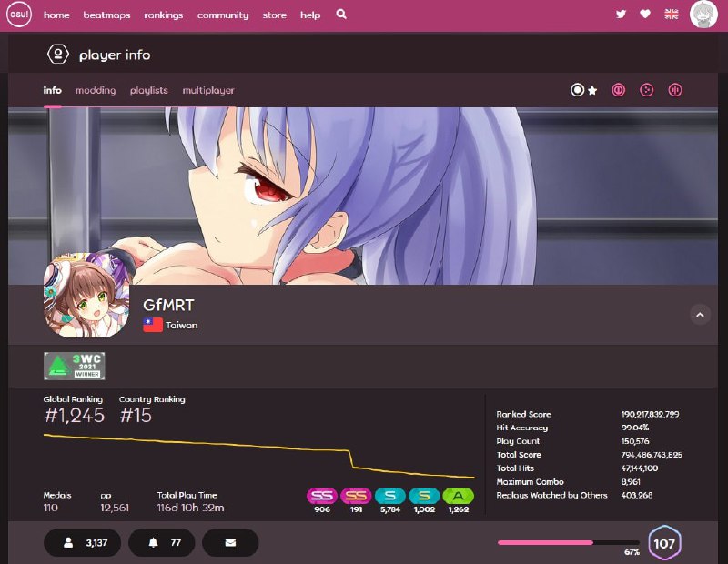Click the Total Score value
Image resolution: width=728 pixels, height=564 pixels.
tap(652, 455)
